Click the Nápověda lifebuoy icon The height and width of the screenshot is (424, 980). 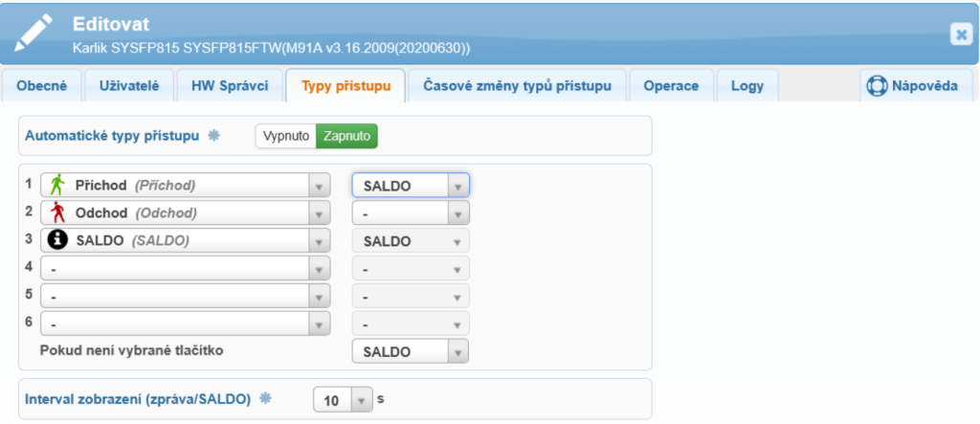(x=877, y=86)
